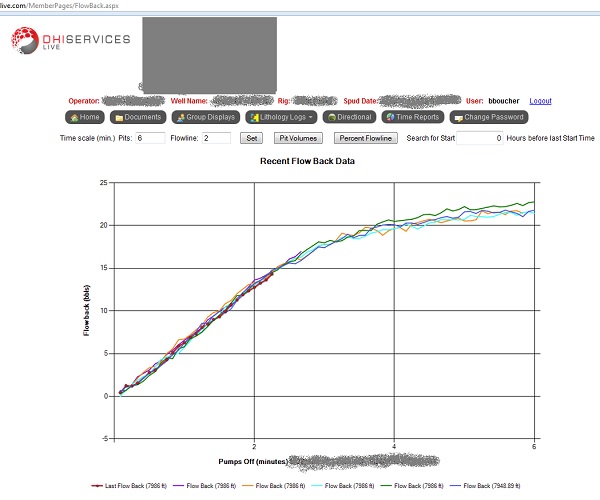This screenshot has width=600, height=500.
Task: Select the Search for Start hours field
Action: [x=479, y=138]
